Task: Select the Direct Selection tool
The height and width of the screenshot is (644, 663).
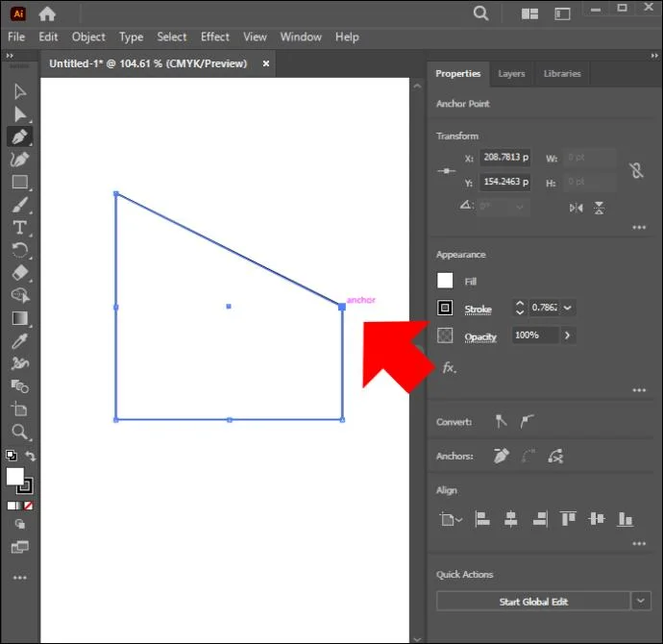Action: (20, 114)
